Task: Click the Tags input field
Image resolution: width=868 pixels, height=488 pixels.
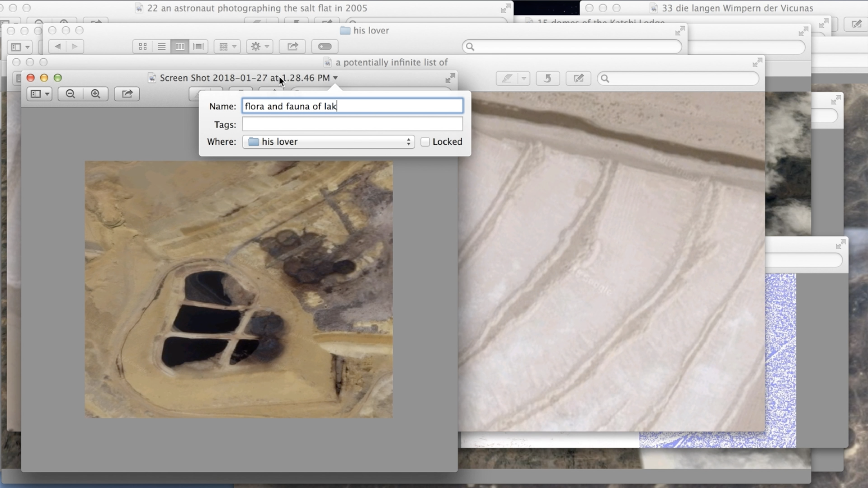Action: pyautogui.click(x=352, y=124)
